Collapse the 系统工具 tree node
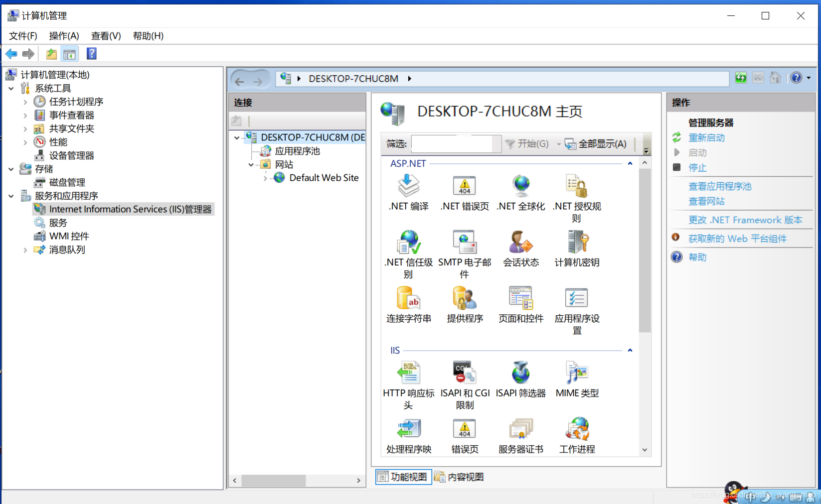 [11, 89]
